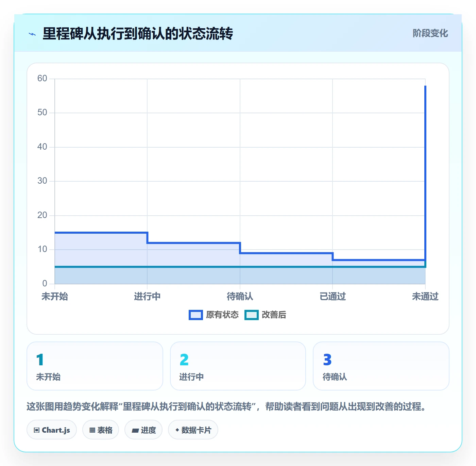Toggle the 原有状态 legend swatch
Screen dimensions: 476x466
click(x=195, y=315)
